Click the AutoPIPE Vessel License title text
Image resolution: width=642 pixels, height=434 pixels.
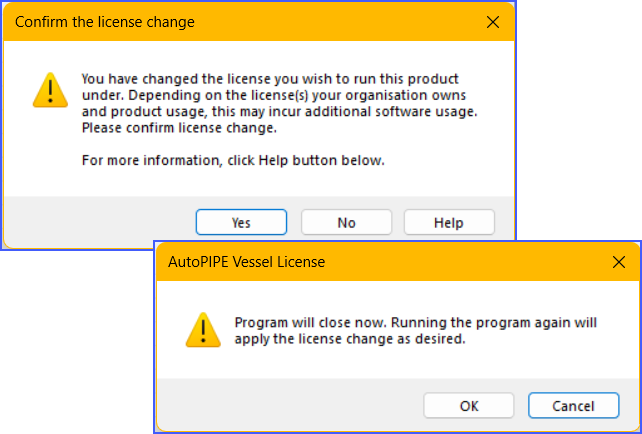coord(246,262)
